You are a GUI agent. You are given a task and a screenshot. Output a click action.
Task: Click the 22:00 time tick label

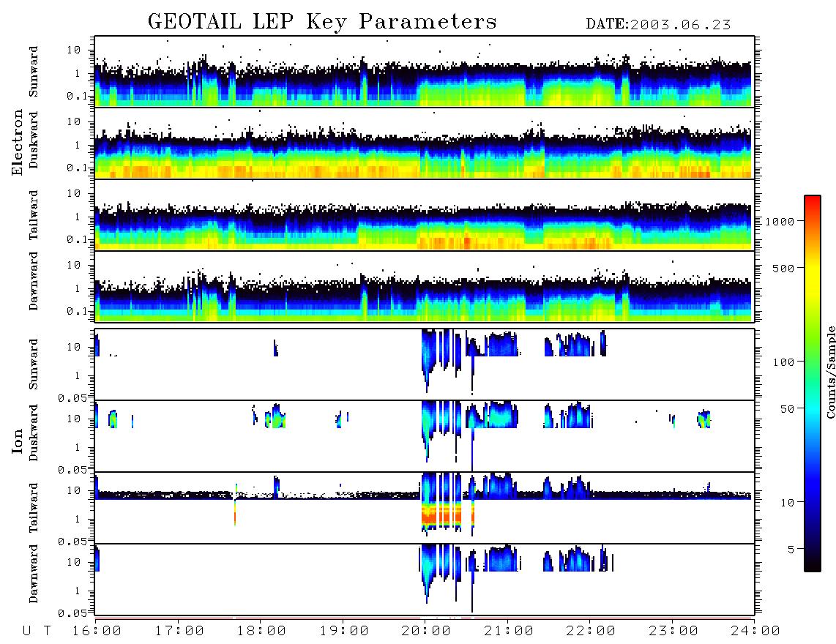coord(591,632)
